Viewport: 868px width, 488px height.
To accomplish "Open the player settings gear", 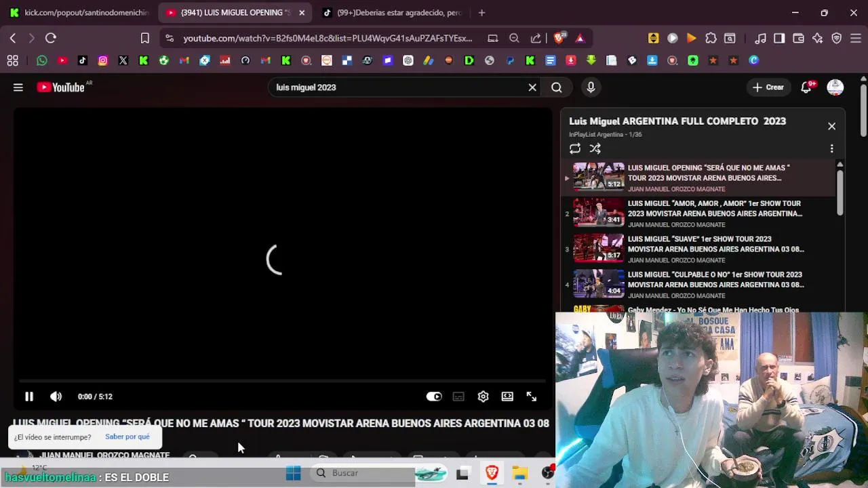I will pyautogui.click(x=483, y=396).
